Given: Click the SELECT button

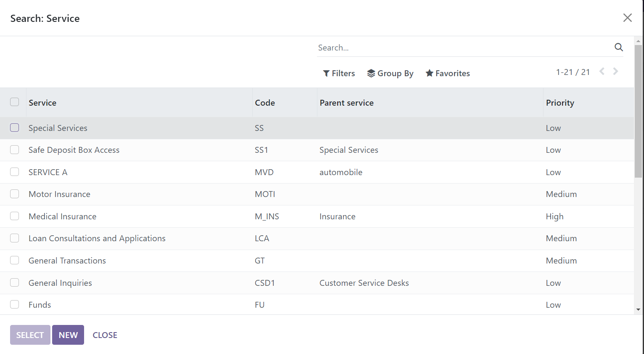Looking at the screenshot, I should point(30,335).
